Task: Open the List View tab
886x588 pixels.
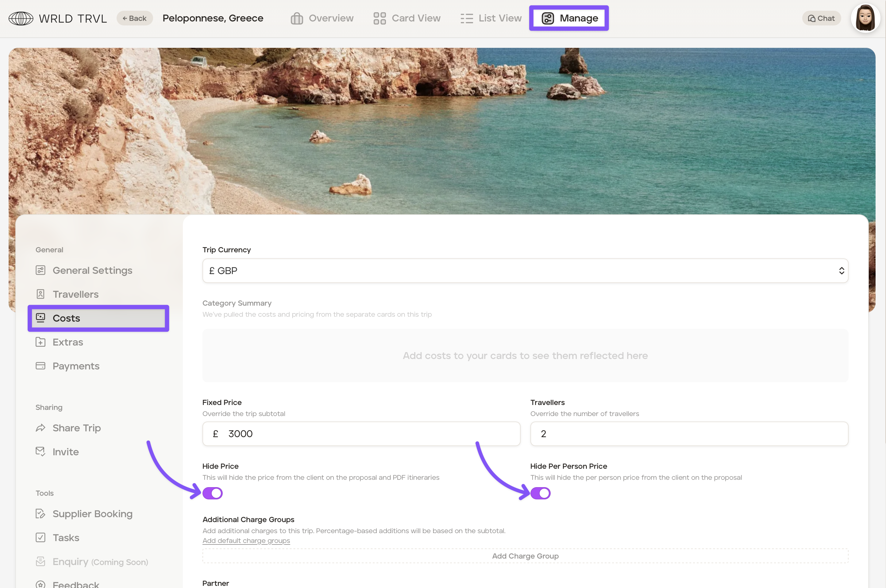Action: pos(491,18)
